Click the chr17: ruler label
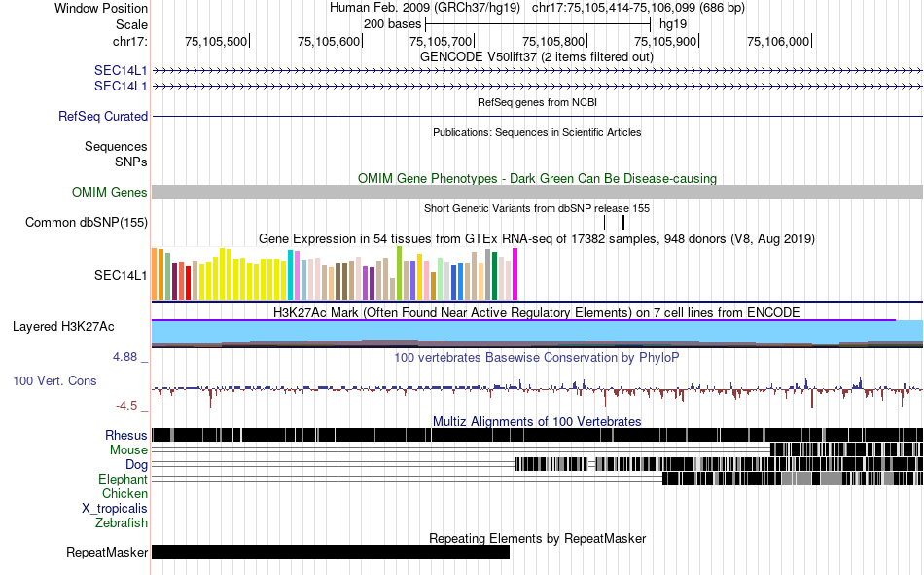This screenshot has height=575, width=924. click(x=129, y=41)
